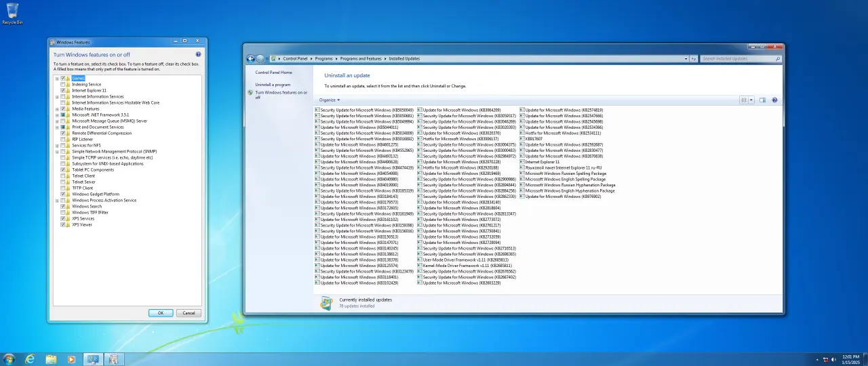The height and width of the screenshot is (366, 868).
Task: Click the shield icon beside Turn Windows features
Action: 250,92
